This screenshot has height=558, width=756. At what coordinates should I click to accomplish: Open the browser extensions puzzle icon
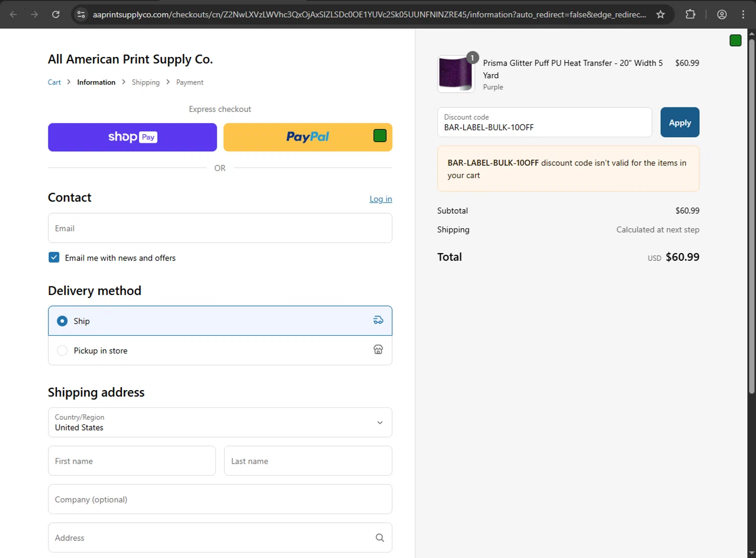pyautogui.click(x=690, y=15)
